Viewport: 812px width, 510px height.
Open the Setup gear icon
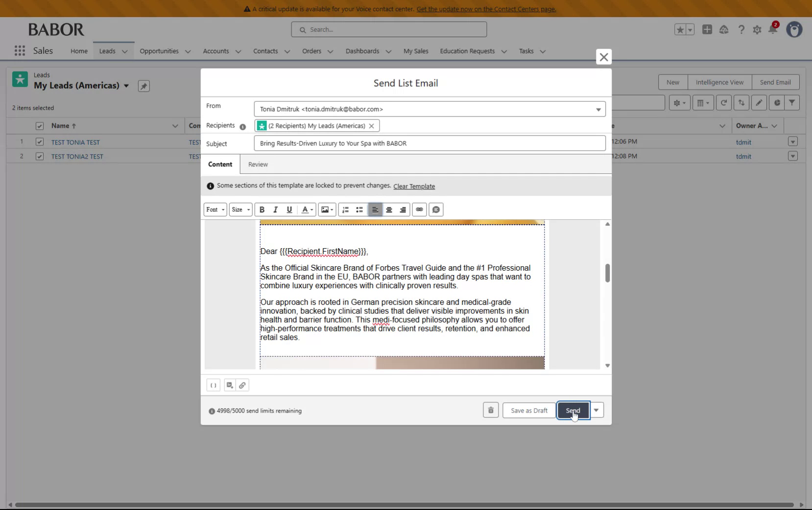coord(757,29)
